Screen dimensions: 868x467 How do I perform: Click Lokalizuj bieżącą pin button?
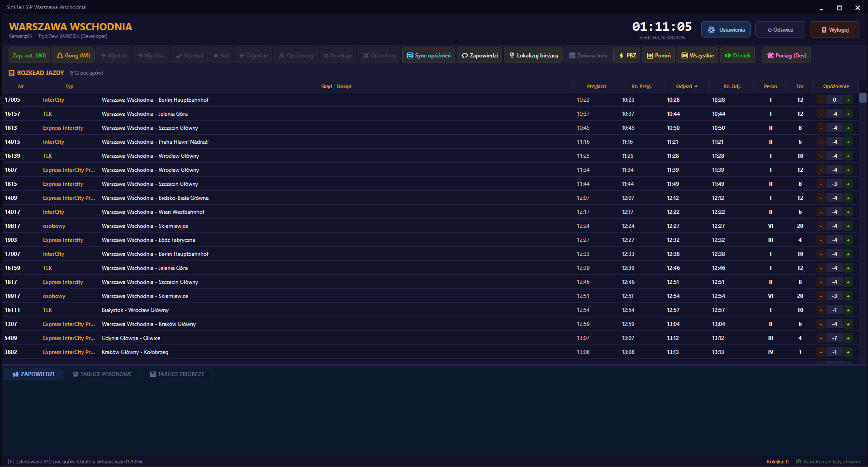click(x=533, y=56)
